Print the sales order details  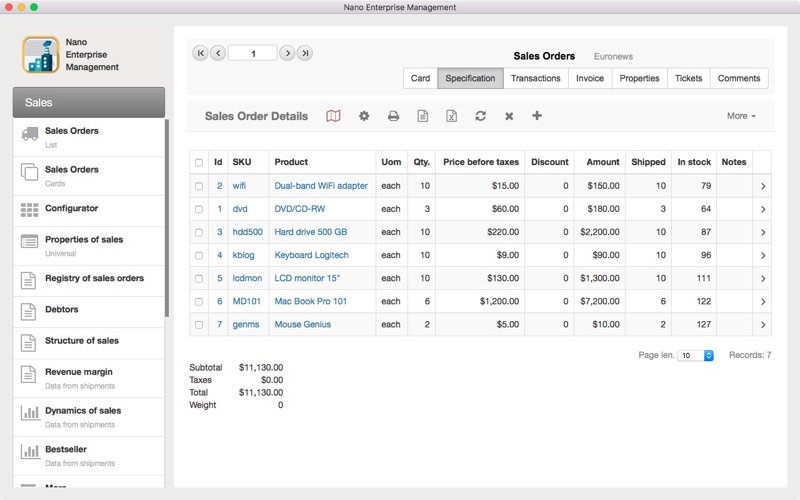coord(393,116)
